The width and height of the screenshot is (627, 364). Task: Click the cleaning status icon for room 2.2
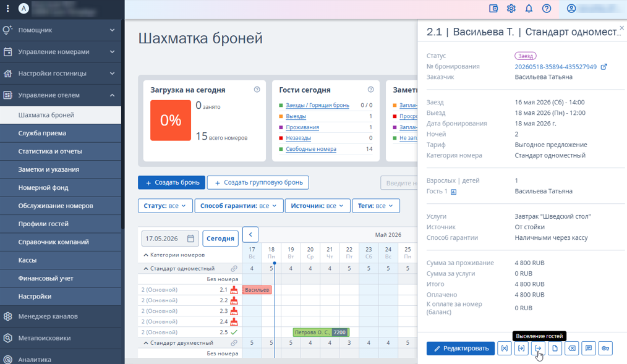[234, 300]
